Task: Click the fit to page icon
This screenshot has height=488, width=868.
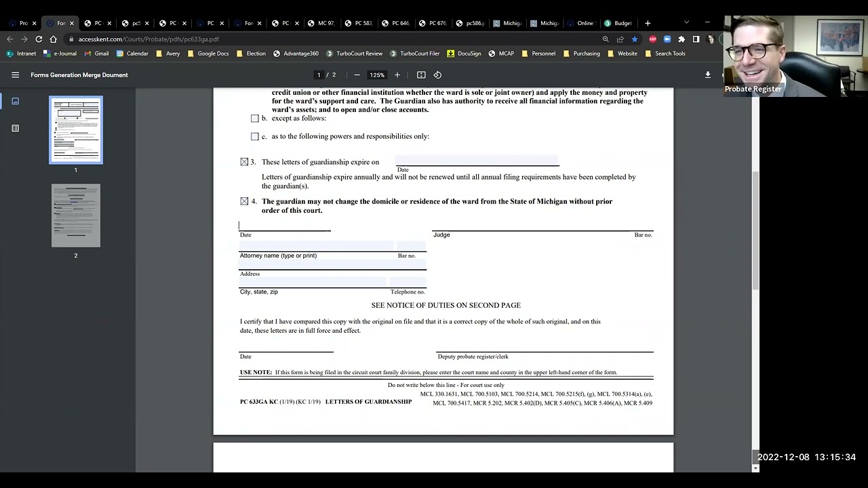Action: tap(421, 75)
